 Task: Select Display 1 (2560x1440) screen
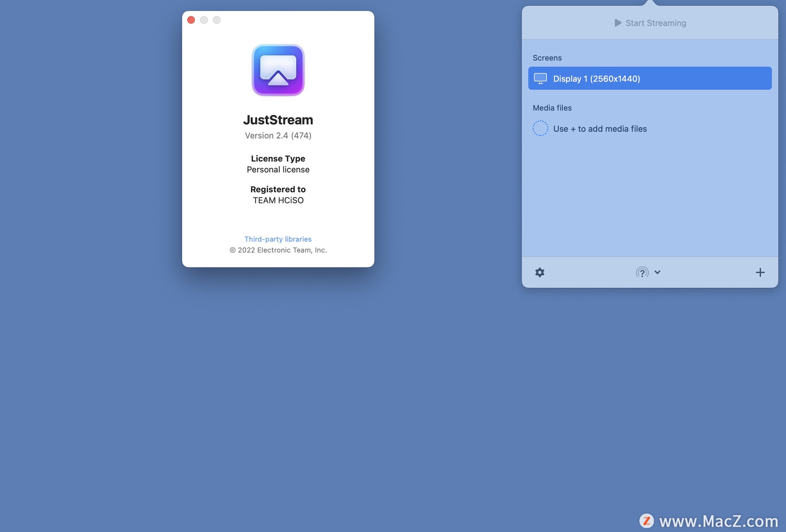tap(650, 78)
